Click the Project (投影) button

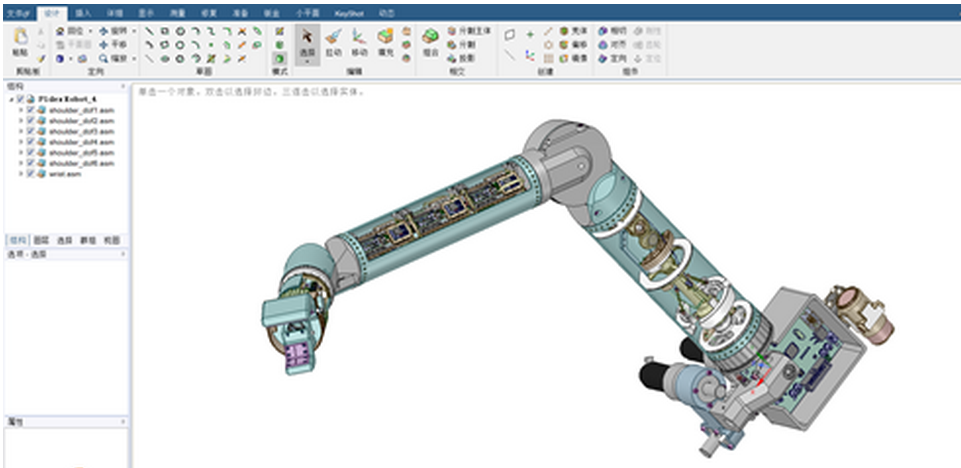point(461,59)
